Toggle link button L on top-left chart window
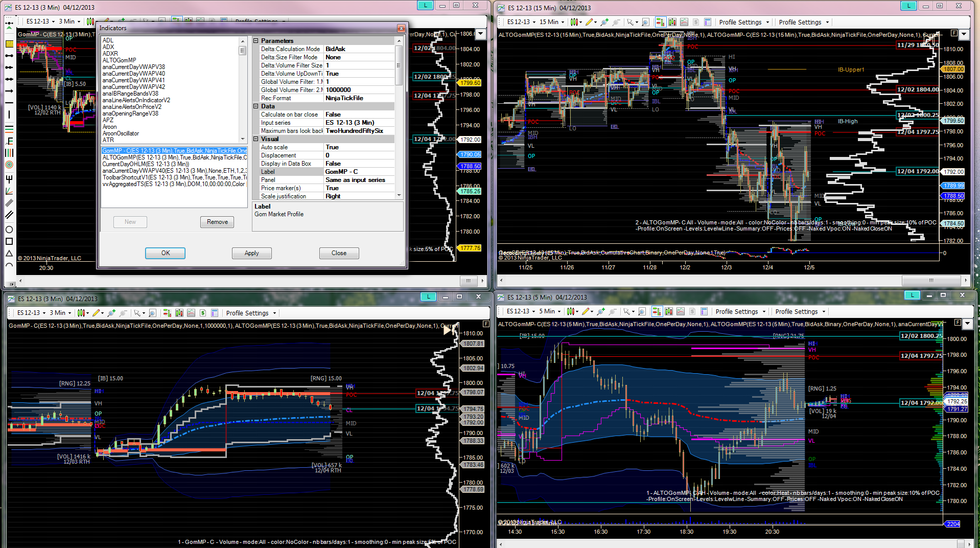Image resolution: width=980 pixels, height=548 pixels. (x=425, y=6)
